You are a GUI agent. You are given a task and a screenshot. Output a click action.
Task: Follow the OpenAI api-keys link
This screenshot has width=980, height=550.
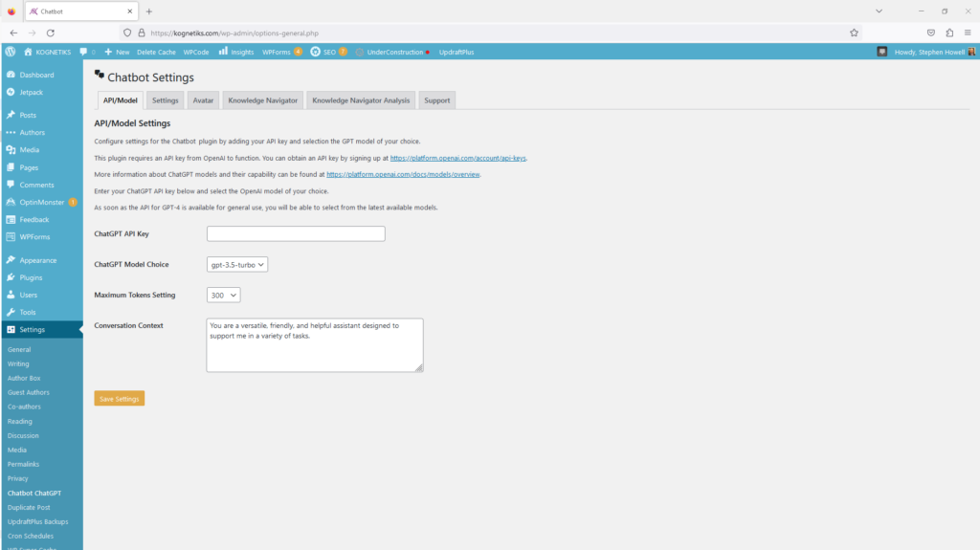tap(457, 158)
